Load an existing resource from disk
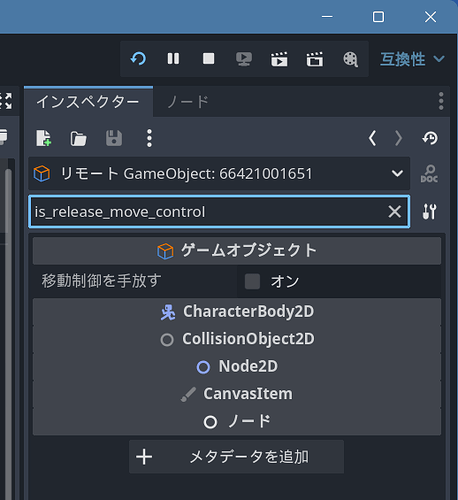The width and height of the screenshot is (458, 500). pyautogui.click(x=79, y=138)
